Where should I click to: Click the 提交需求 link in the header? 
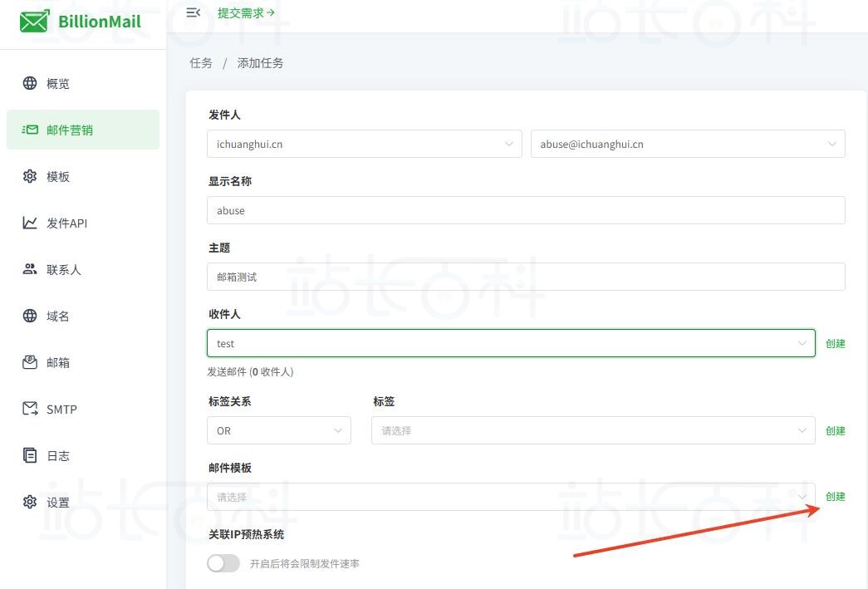coord(246,12)
